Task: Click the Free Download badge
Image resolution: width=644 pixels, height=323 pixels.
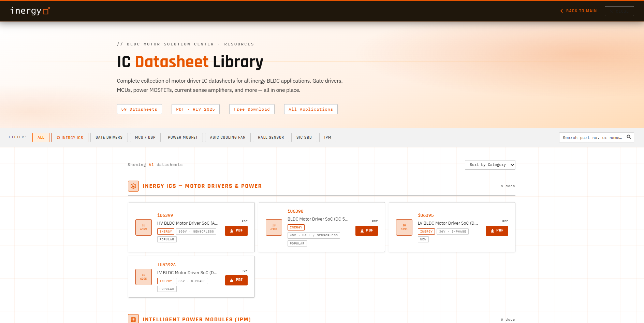Action: [252, 109]
